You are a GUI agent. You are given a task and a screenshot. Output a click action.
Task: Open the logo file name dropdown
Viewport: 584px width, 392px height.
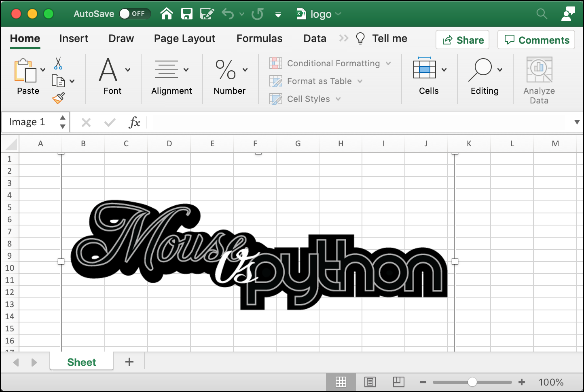click(x=339, y=14)
